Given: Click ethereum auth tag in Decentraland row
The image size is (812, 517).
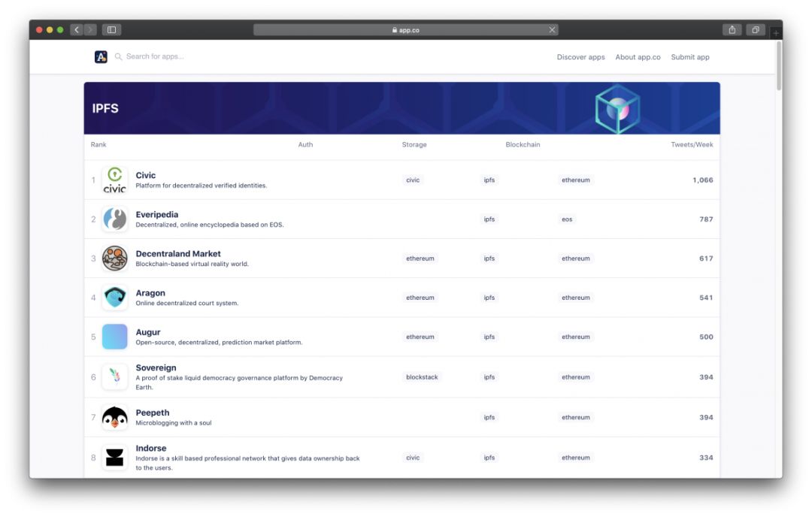Looking at the screenshot, I should 420,258.
